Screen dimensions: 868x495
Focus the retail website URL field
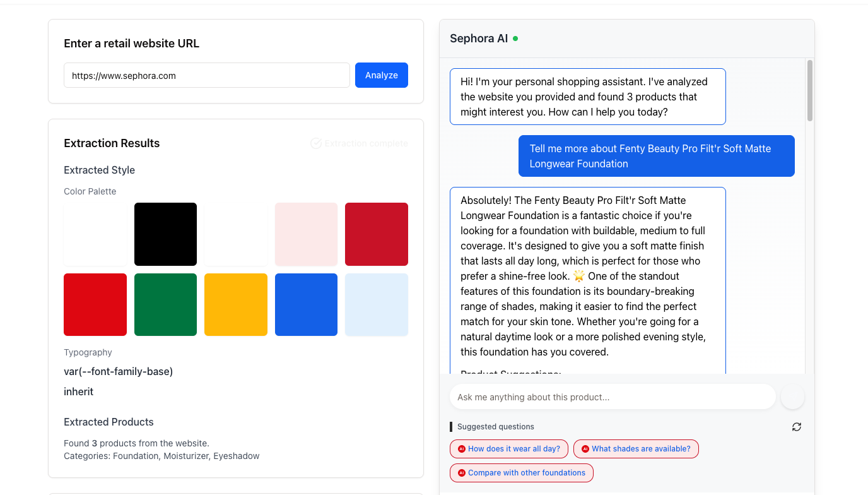pyautogui.click(x=207, y=75)
